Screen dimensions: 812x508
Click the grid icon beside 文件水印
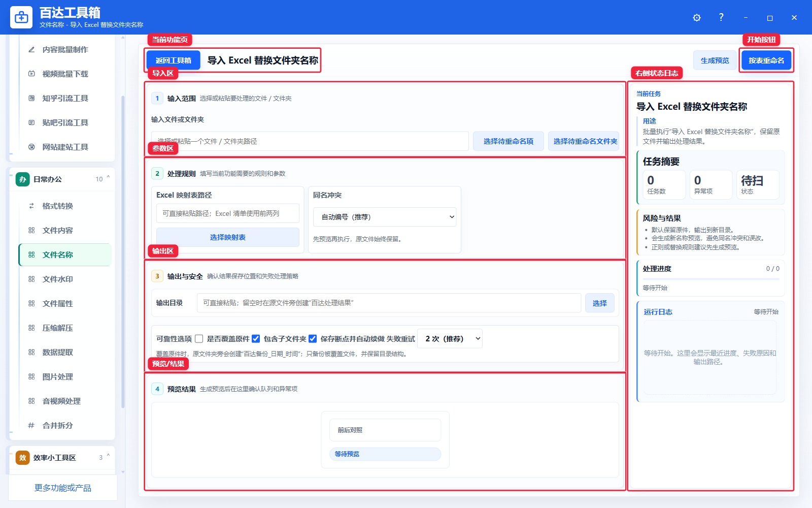(31, 279)
